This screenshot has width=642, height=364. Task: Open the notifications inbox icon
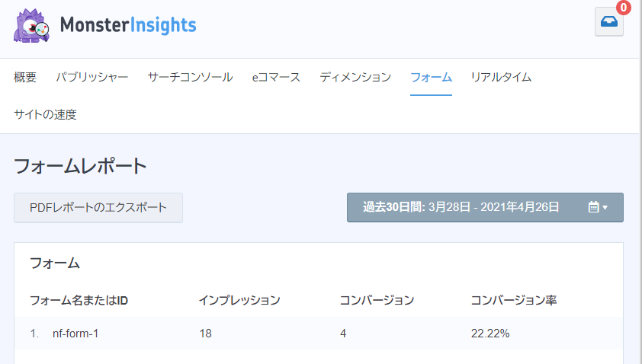click(608, 22)
